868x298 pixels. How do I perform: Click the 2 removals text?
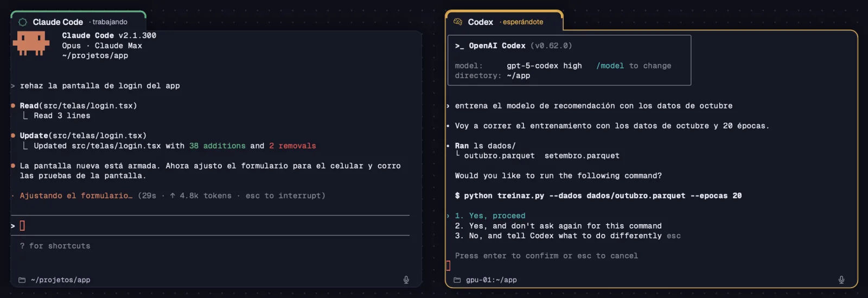[x=292, y=146]
